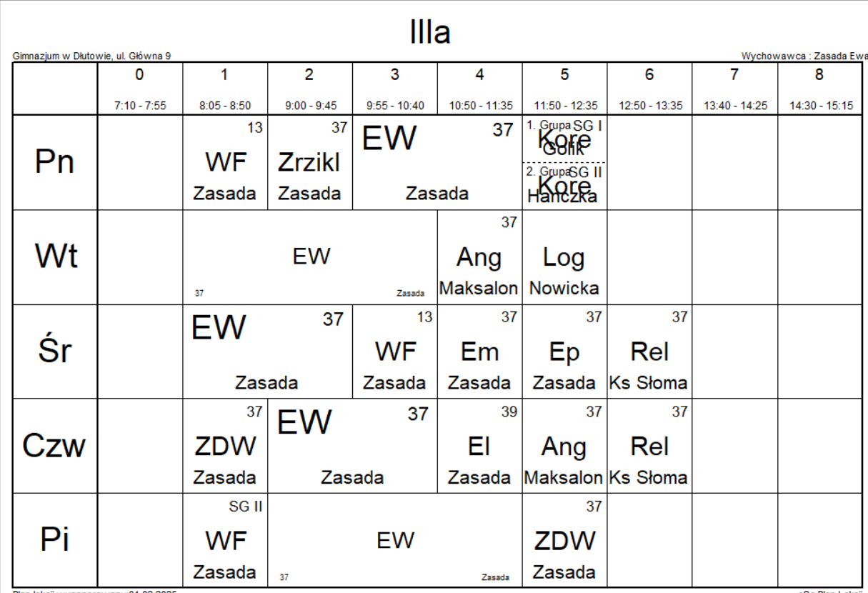This screenshot has height=593, width=868.
Task: Click Friday WF lesson for SG II
Action: (x=225, y=540)
